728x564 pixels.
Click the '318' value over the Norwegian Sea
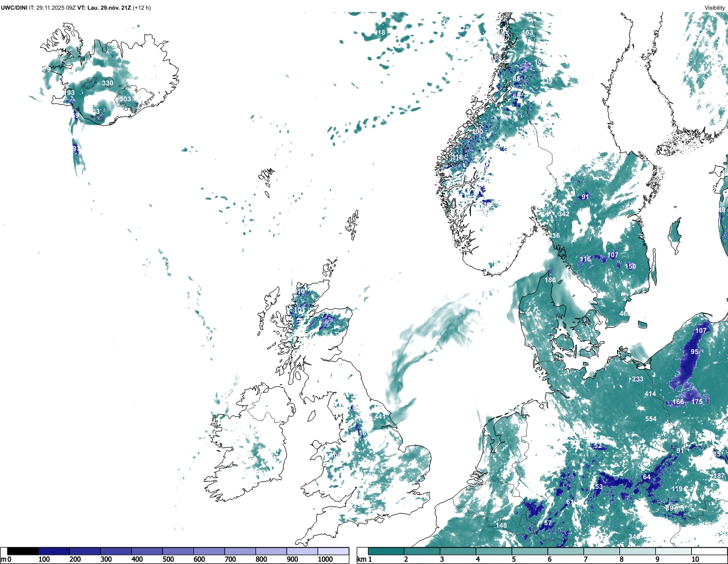coord(379,33)
